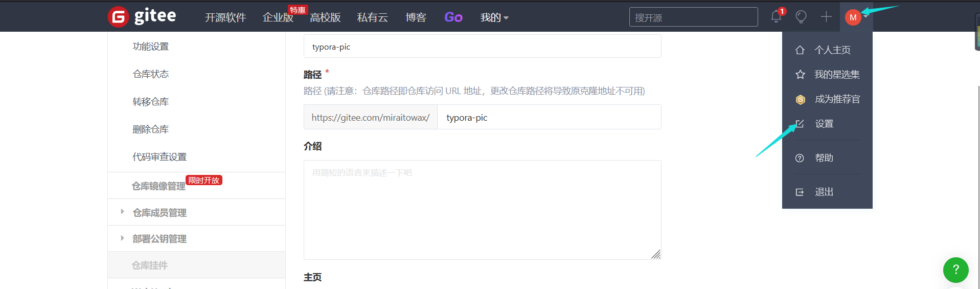Image resolution: width=980 pixels, height=289 pixels.
Task: Click the star icon beside 我的星选集
Action: (800, 75)
